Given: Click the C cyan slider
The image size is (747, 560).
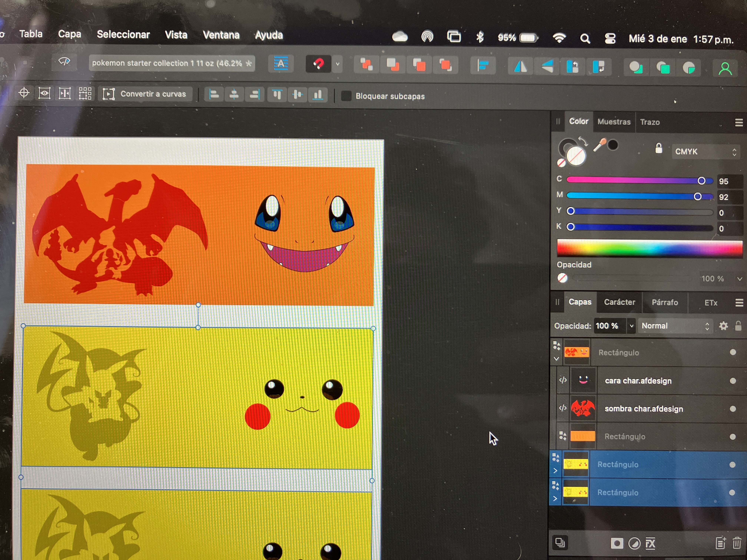Looking at the screenshot, I should [640, 181].
